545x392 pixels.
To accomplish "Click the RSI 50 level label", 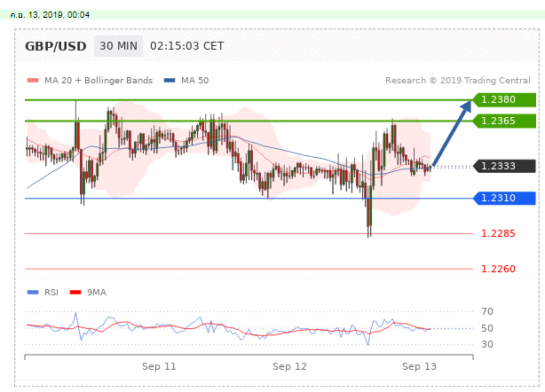I will click(x=487, y=328).
